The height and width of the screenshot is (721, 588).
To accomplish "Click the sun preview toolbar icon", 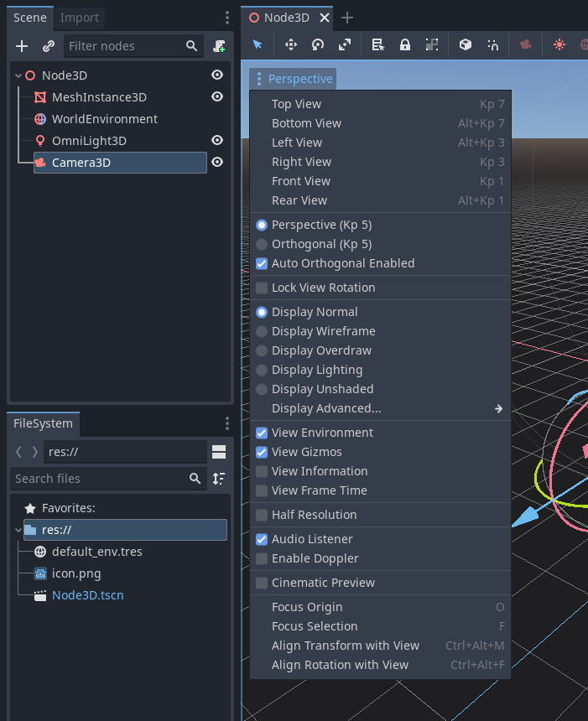I will [x=559, y=44].
